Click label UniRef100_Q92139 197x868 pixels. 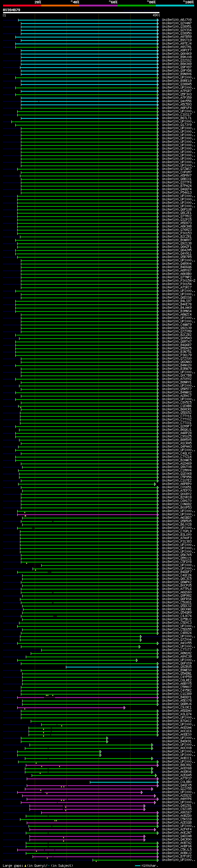[x=177, y=328]
